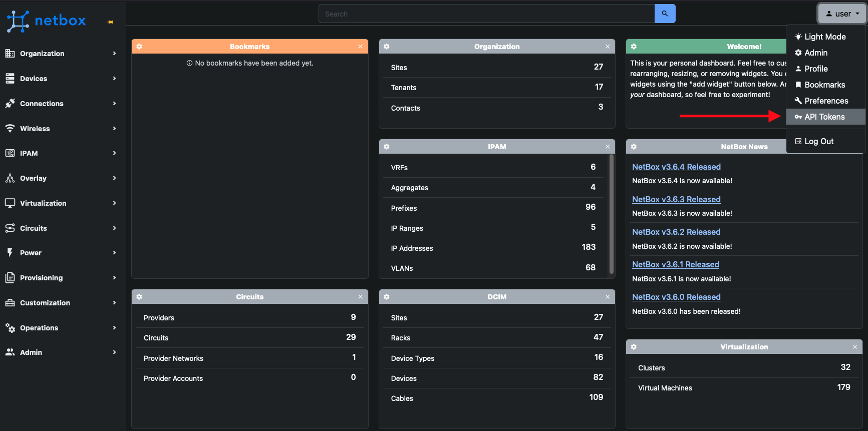Open Racks row in DCIM widget

(497, 338)
